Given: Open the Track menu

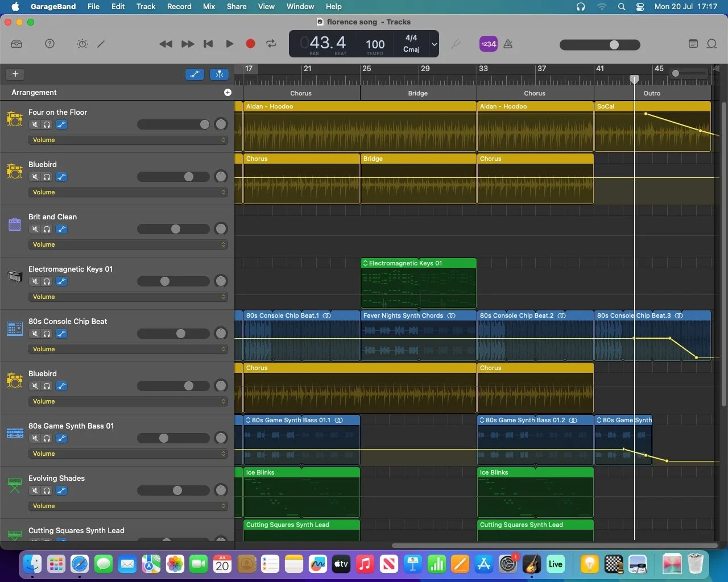Looking at the screenshot, I should click(146, 7).
